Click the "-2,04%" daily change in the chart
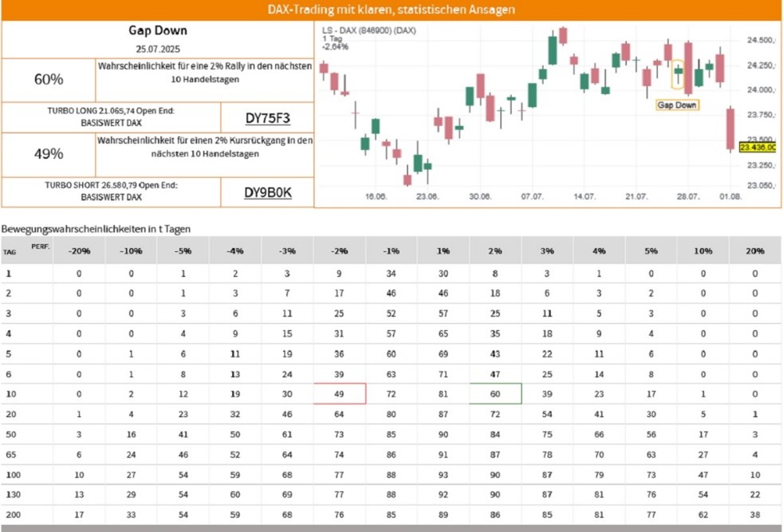783x532 pixels. point(336,47)
